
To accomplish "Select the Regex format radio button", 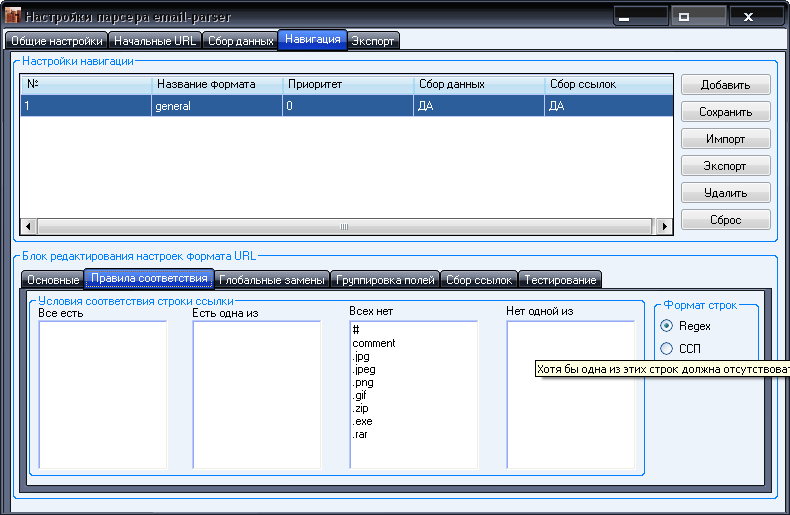I will (667, 326).
